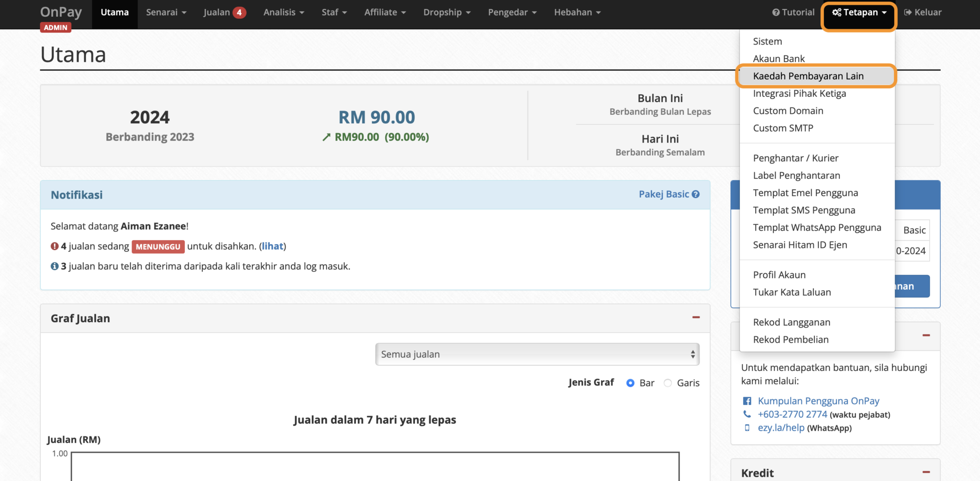The image size is (980, 481).
Task: Click the Facebook icon beside Kumpulan Pengguna OnPay
Action: tap(747, 401)
